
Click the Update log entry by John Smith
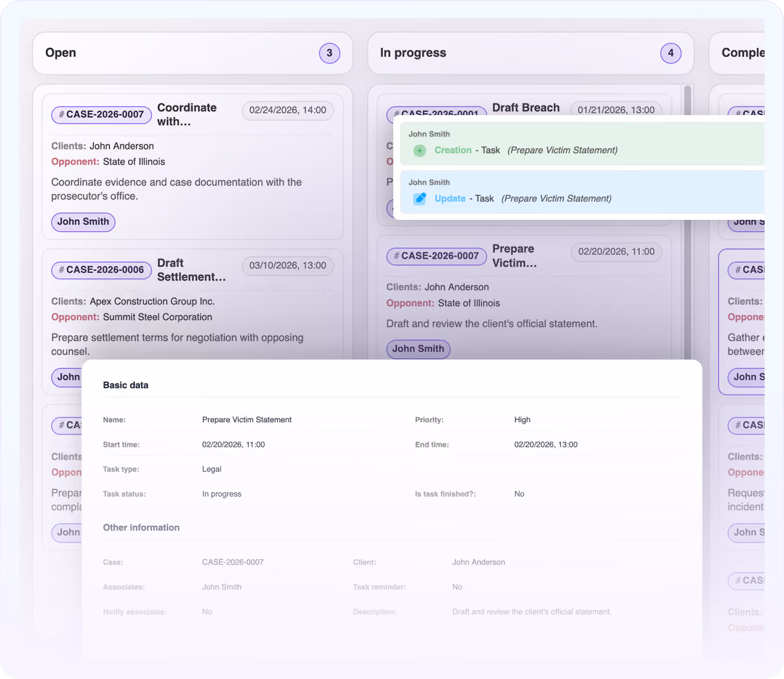582,191
